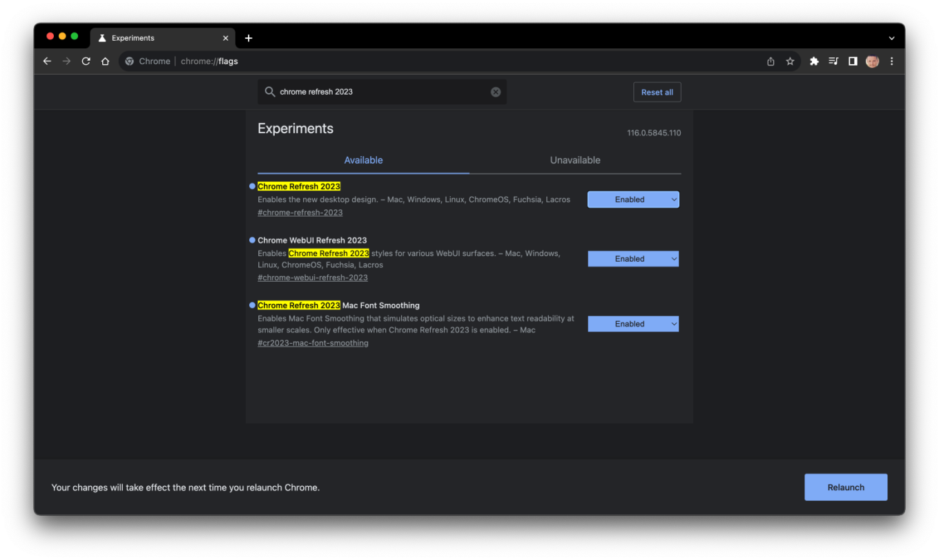
Task: Click the Chrome WebUI Refresh 2023 title
Action: click(x=312, y=240)
